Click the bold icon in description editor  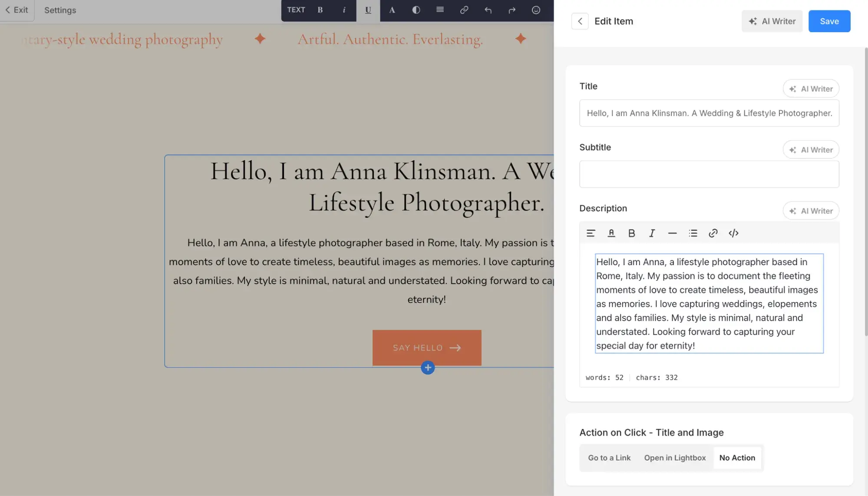[631, 233]
